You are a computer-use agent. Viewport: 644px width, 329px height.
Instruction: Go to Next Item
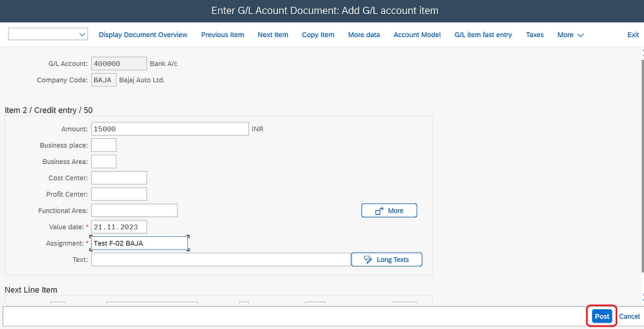point(273,35)
